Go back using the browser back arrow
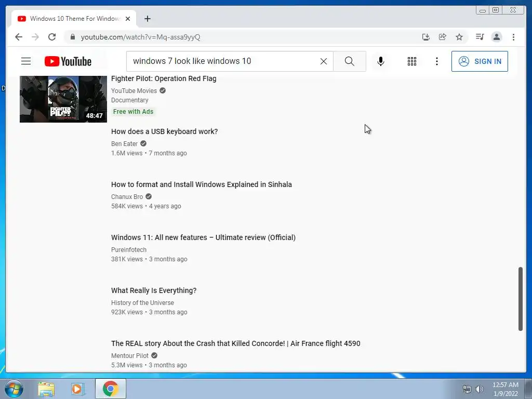Image resolution: width=532 pixels, height=399 pixels. [19, 37]
